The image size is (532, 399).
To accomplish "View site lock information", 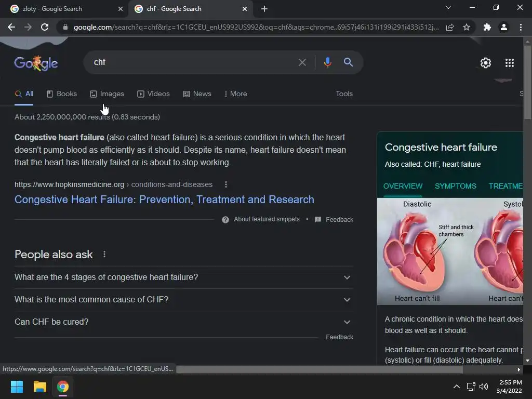I will pyautogui.click(x=65, y=27).
